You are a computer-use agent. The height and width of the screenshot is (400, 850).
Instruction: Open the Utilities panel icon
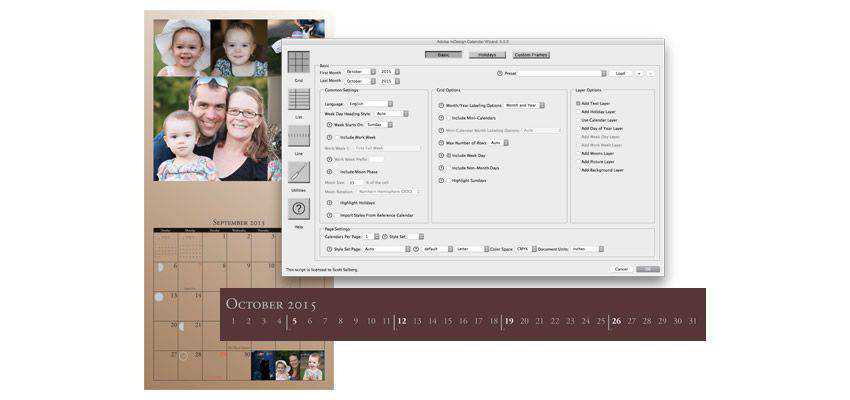pos(298,172)
